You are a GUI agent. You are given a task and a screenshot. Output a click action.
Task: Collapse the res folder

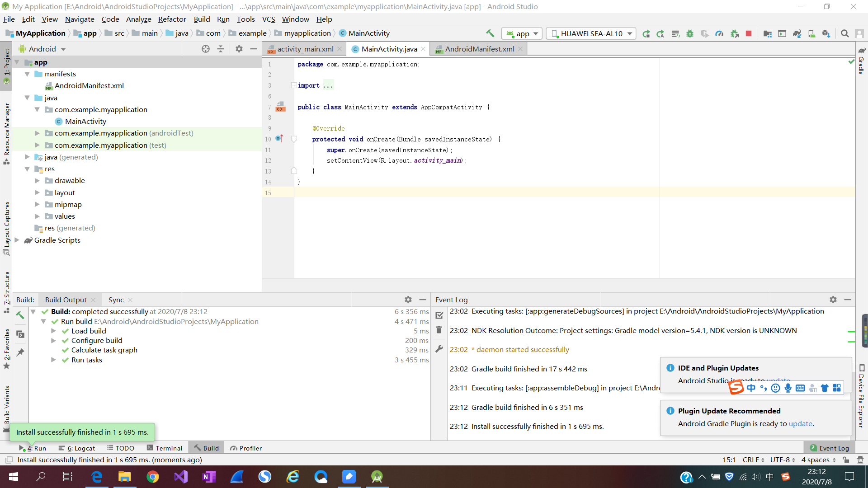[27, 169]
